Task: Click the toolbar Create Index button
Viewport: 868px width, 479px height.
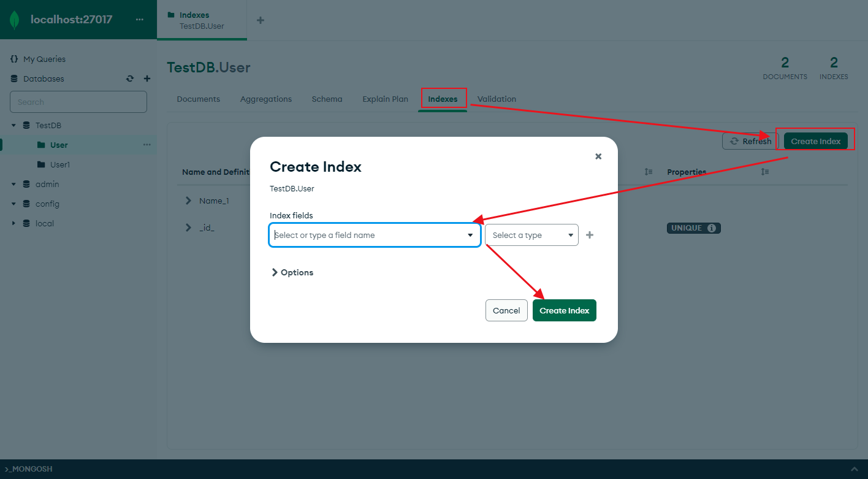Action: pyautogui.click(x=815, y=141)
